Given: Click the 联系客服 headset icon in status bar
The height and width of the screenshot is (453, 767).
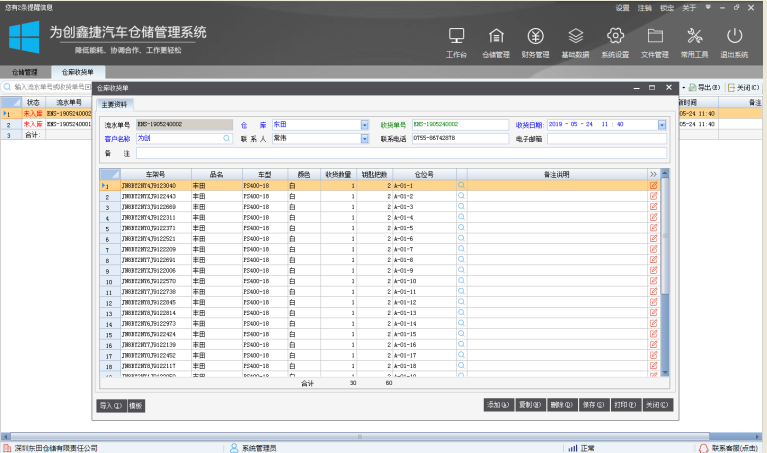Looking at the screenshot, I should click(703, 448).
